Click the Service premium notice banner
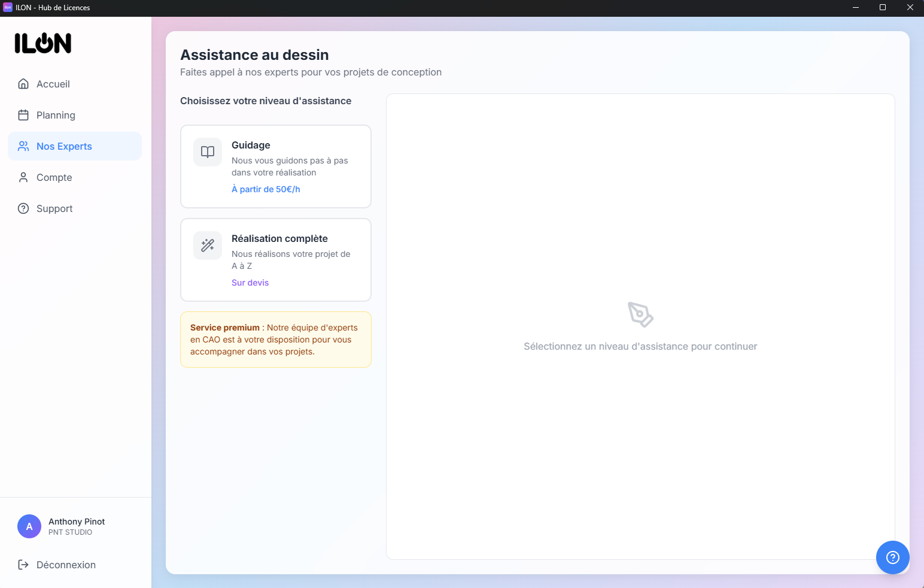The image size is (924, 588). tap(275, 340)
